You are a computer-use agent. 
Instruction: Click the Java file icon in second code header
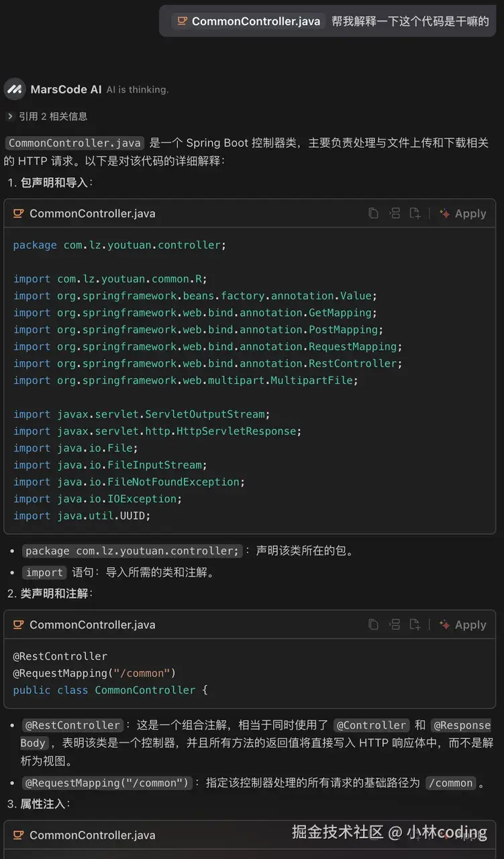(19, 625)
